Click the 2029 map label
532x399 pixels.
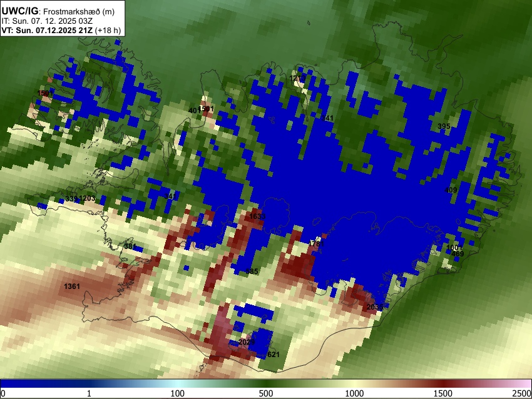tap(247, 342)
